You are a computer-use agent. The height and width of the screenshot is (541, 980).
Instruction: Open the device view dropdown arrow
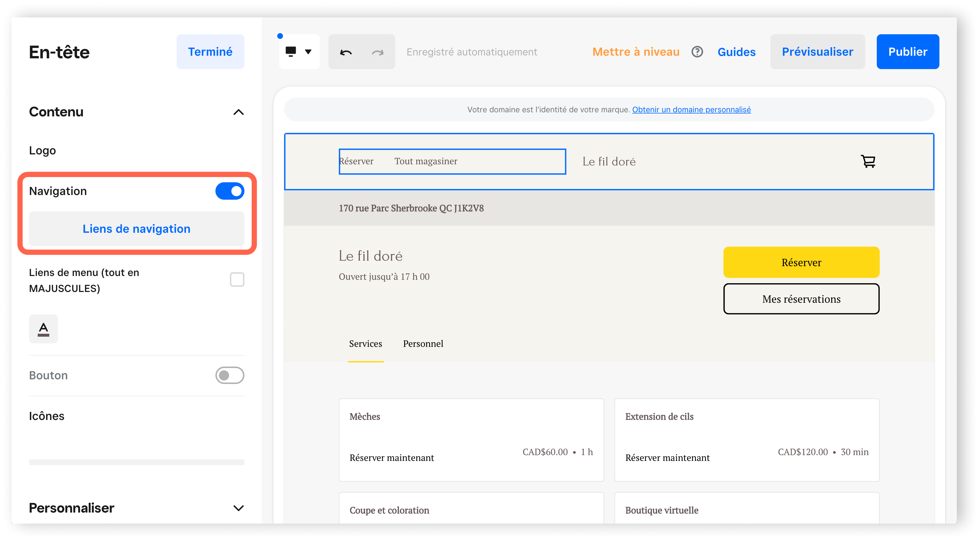[x=308, y=52]
